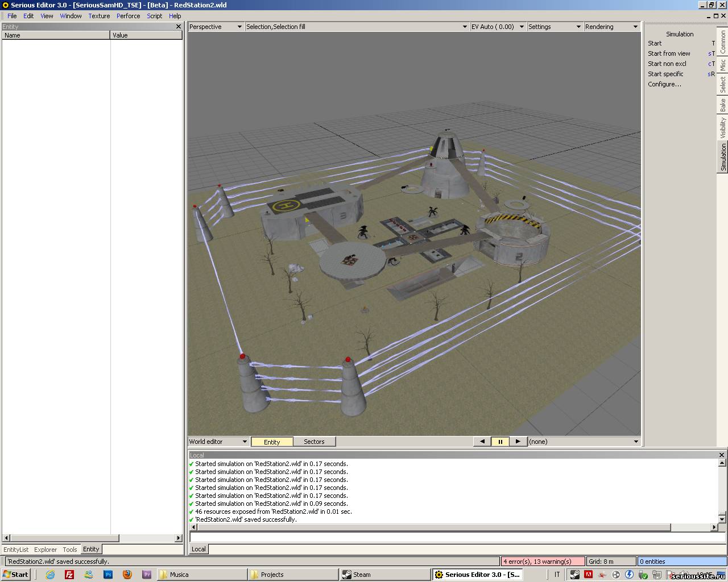Switch to the Projects folder taskbar window
Screen dimensions: 728x582
293,575
